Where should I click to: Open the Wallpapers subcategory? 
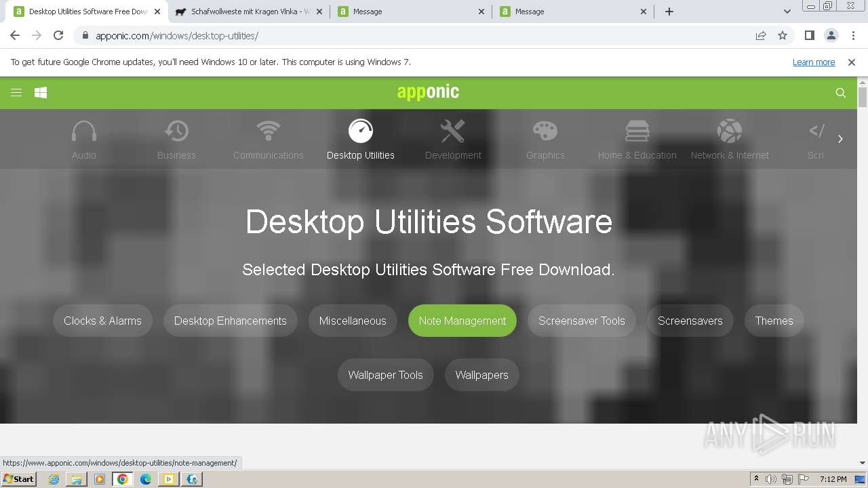coord(481,375)
